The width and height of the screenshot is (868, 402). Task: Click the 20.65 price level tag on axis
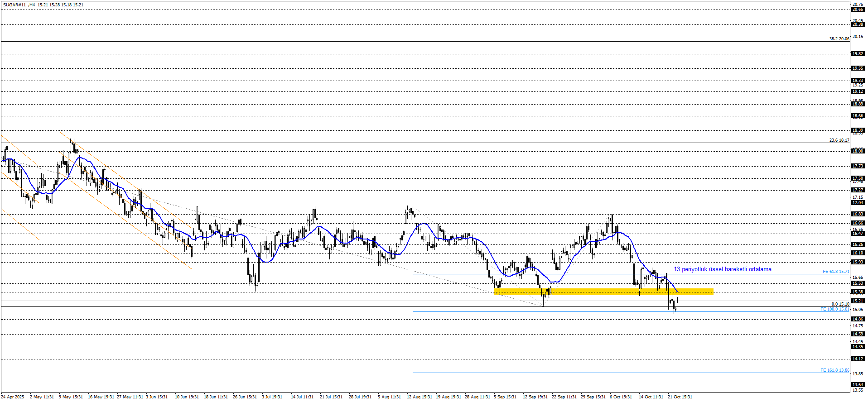click(x=858, y=10)
